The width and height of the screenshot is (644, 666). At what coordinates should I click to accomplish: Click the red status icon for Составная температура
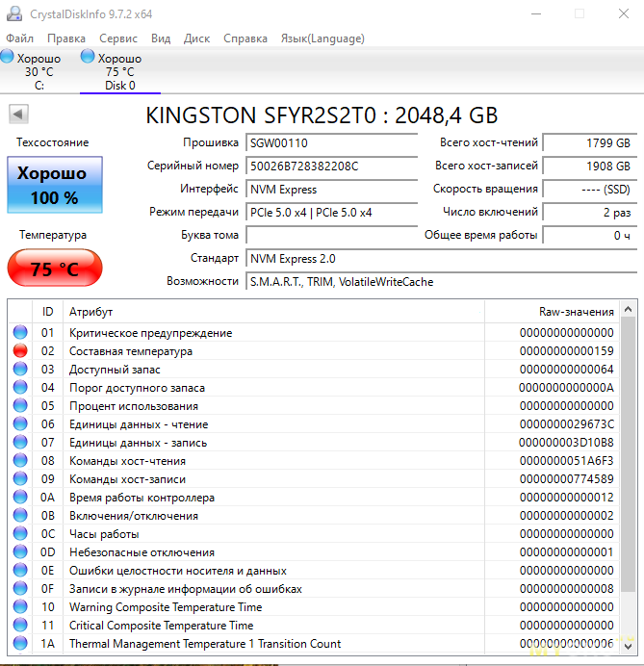click(x=20, y=351)
